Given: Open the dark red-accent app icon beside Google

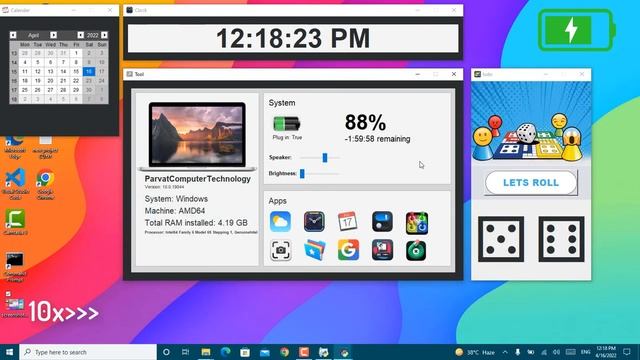Looking at the screenshot, I should pos(382,250).
